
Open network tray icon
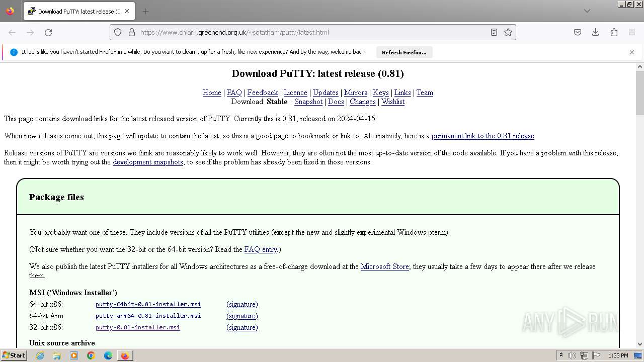[x=584, y=355]
